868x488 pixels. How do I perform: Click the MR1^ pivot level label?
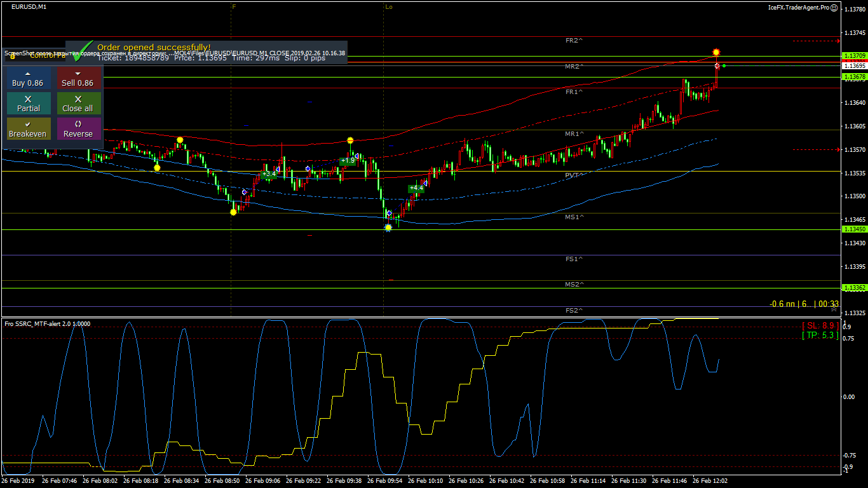pyautogui.click(x=574, y=134)
